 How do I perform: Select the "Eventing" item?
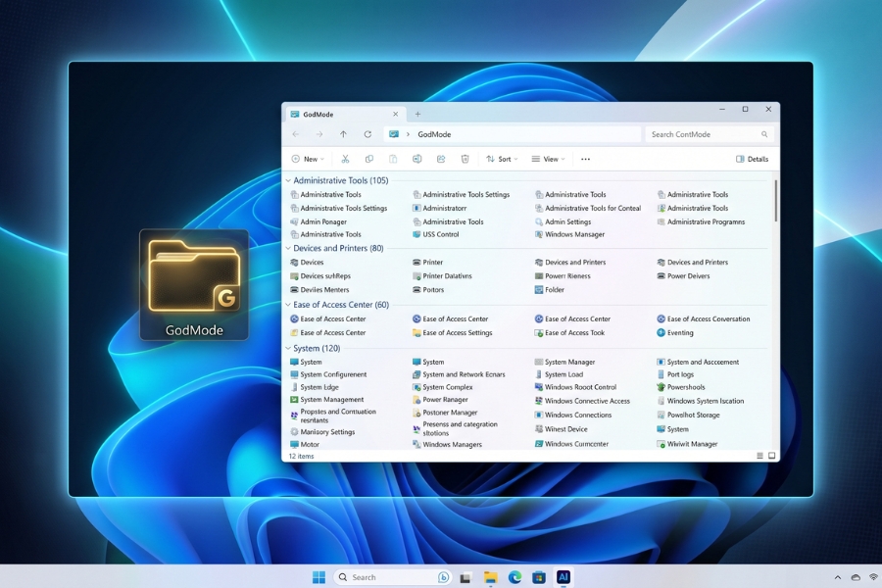[675, 332]
